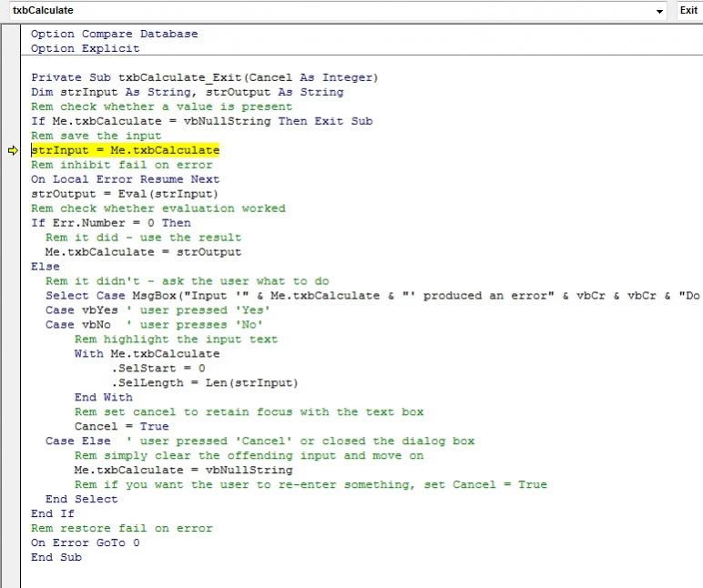Click the 'If Err.Number = 0 Then' line
This screenshot has height=588, width=703.
pyautogui.click(x=111, y=223)
